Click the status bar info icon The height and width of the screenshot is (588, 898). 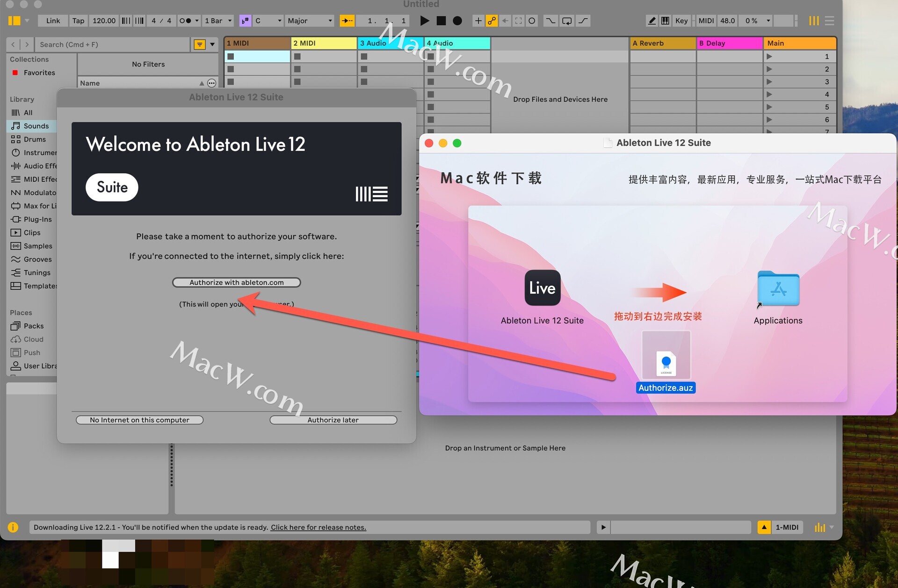pyautogui.click(x=13, y=527)
